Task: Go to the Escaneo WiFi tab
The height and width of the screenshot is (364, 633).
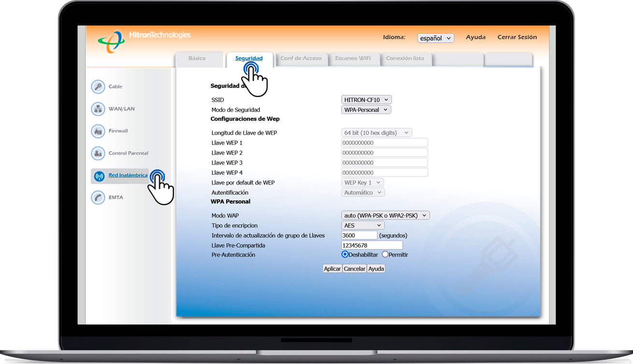Action: [x=353, y=58]
